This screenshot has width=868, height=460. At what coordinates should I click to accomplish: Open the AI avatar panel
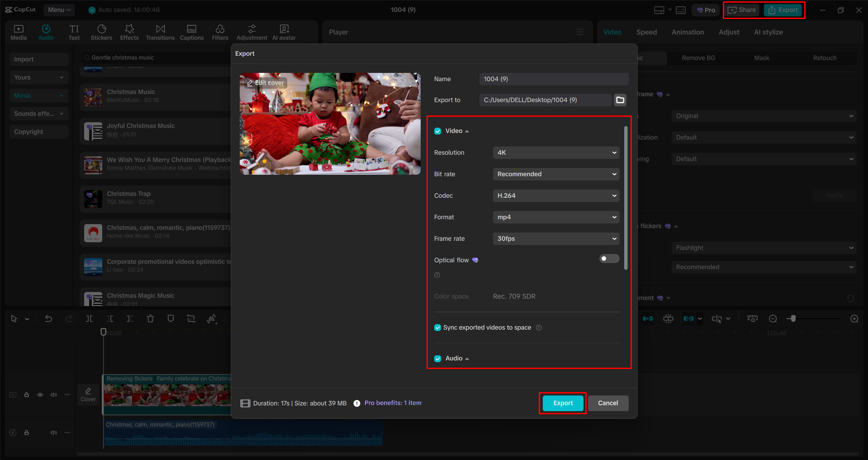click(x=284, y=32)
